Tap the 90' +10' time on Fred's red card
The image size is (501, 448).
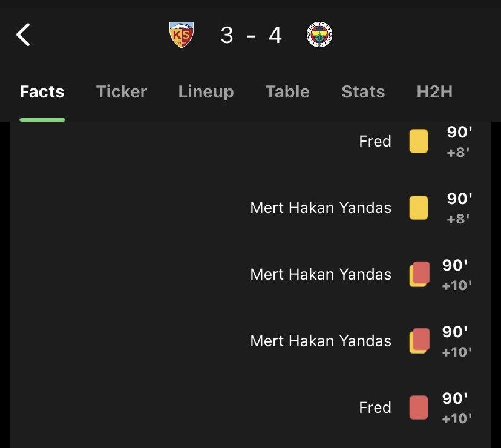(457, 408)
